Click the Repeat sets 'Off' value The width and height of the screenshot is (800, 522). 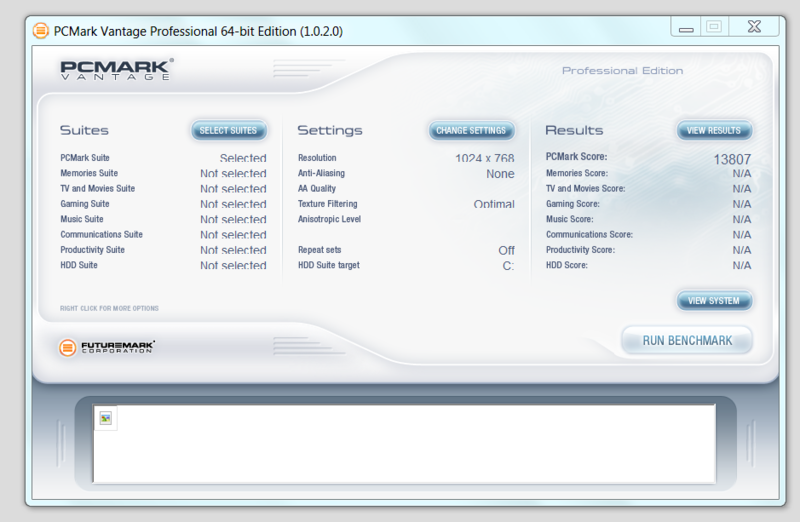pyautogui.click(x=506, y=250)
